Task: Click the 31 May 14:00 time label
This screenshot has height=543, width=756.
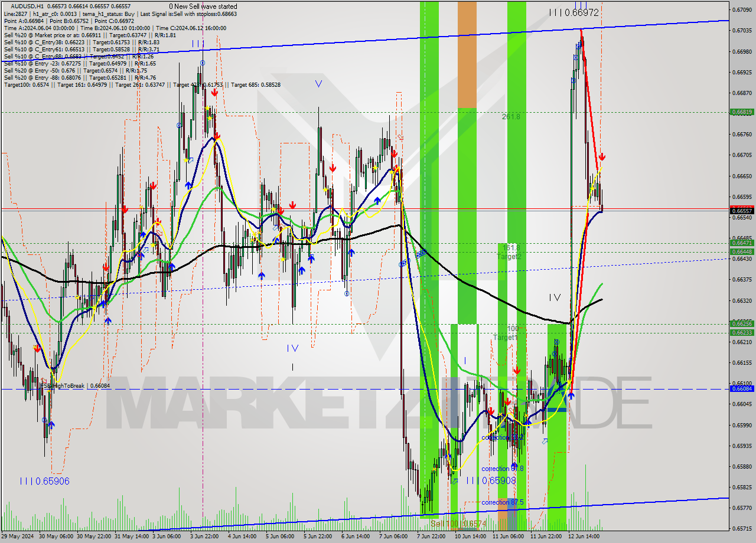Action: (131, 537)
